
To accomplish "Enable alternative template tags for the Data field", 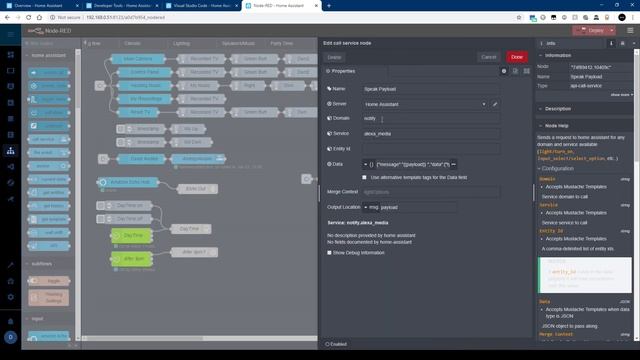I will coord(364,178).
